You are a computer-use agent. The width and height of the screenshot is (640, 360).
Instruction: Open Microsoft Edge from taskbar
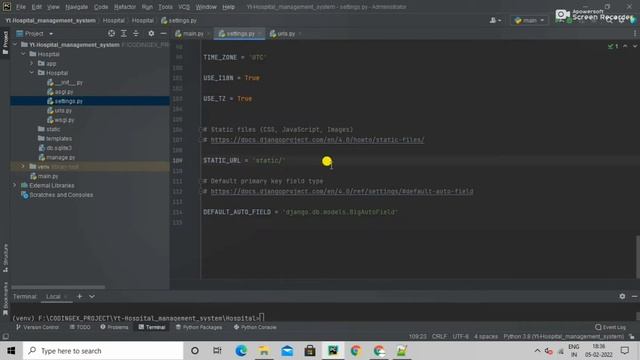click(241, 351)
